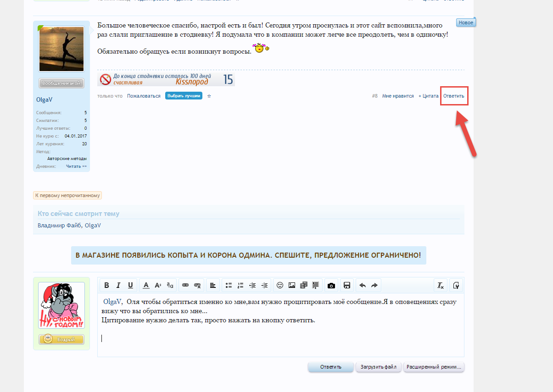Underline the selected editor text

[x=130, y=285]
